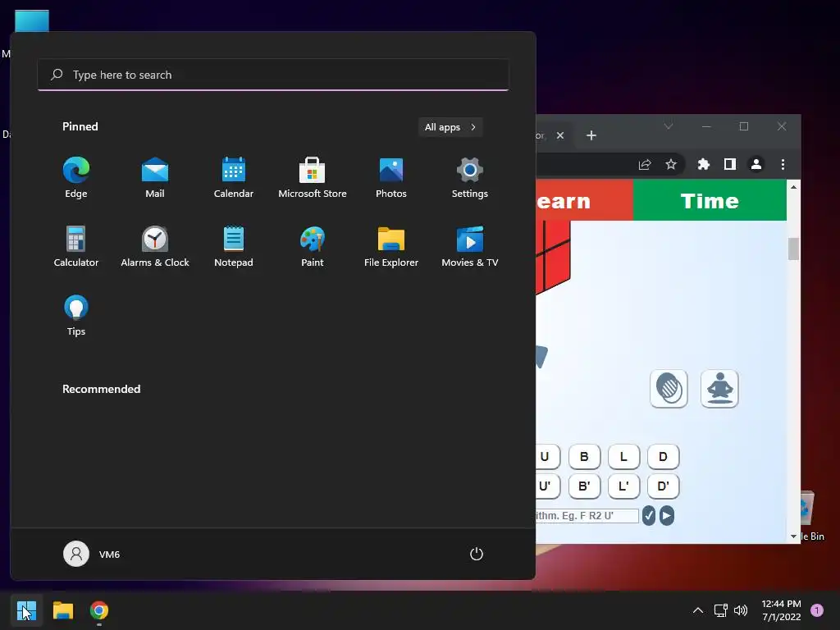Open a new tab in Chrome
840x630 pixels.
click(x=591, y=135)
